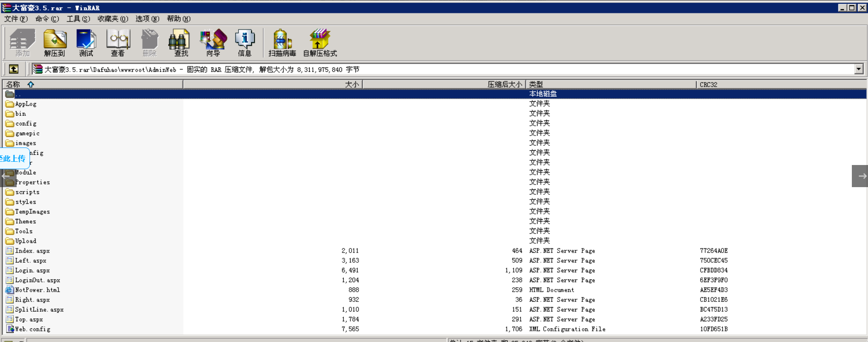
Task: Select the Right.aspx file name
Action: 32,300
